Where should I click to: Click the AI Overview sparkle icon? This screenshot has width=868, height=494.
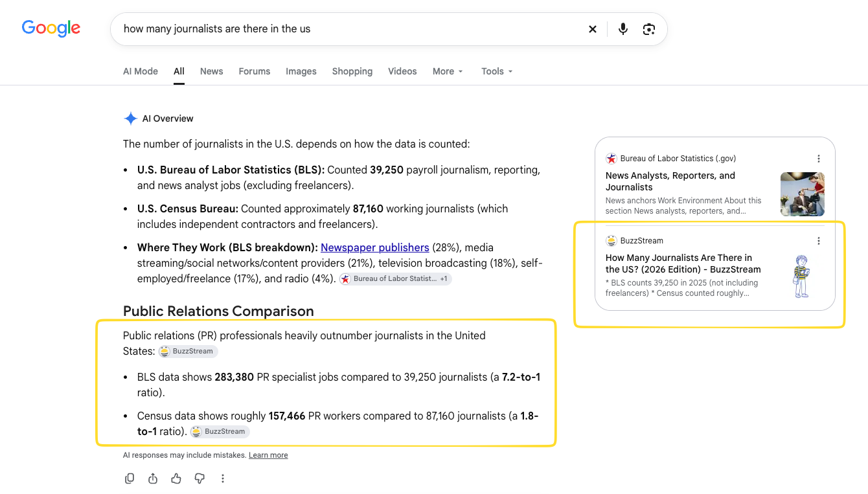(130, 118)
